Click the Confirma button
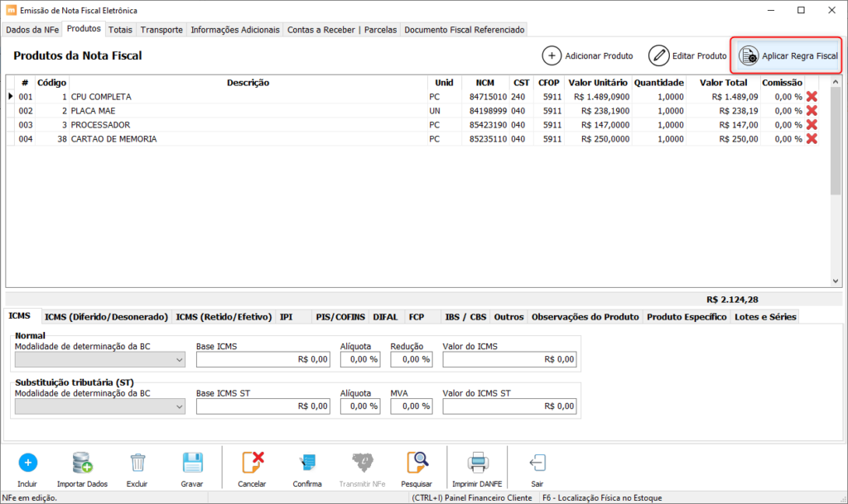 (307, 469)
